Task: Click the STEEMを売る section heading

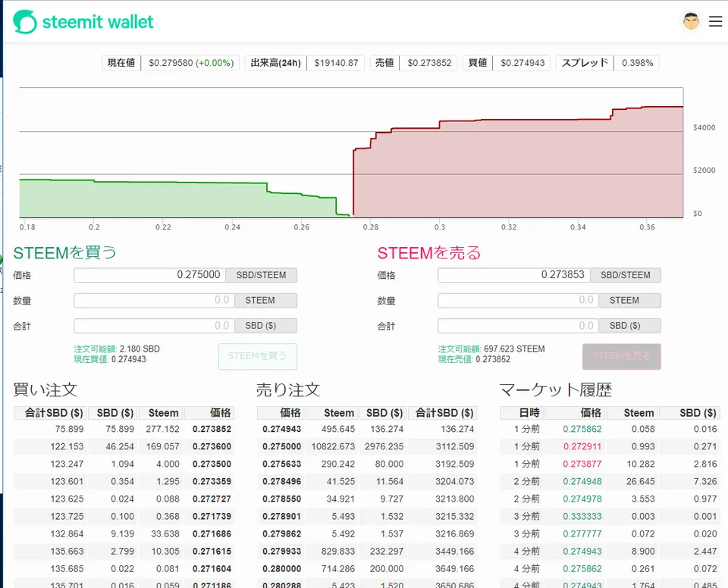Action: pyautogui.click(x=429, y=253)
